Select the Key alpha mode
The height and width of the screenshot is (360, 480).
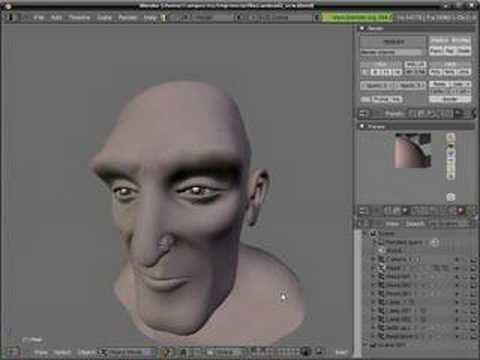click(396, 99)
